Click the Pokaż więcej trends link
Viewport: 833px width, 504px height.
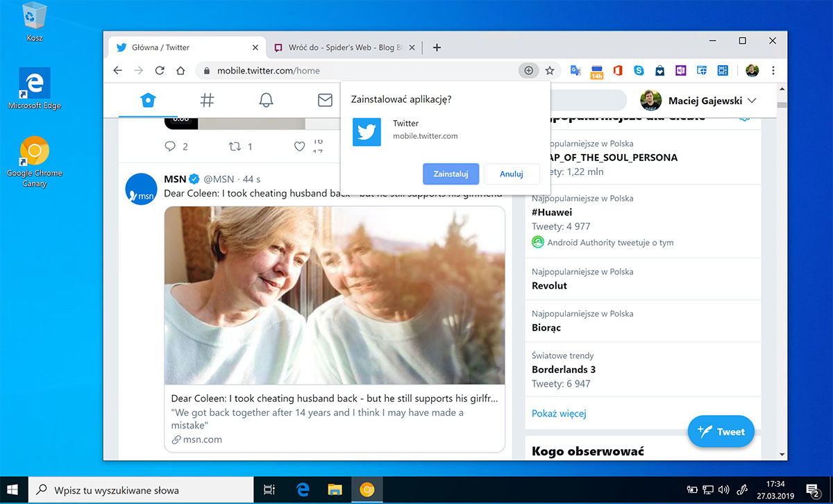[x=559, y=414]
